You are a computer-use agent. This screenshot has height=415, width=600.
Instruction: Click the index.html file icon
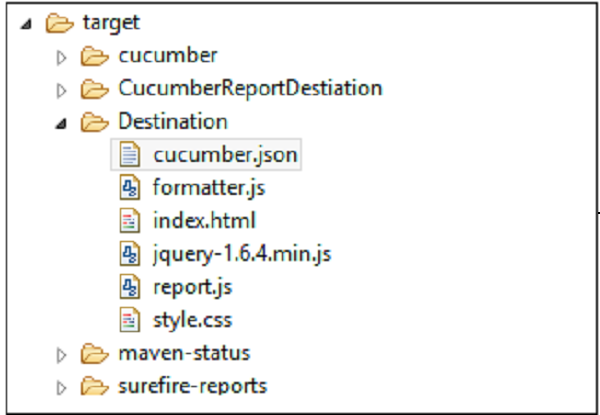128,220
